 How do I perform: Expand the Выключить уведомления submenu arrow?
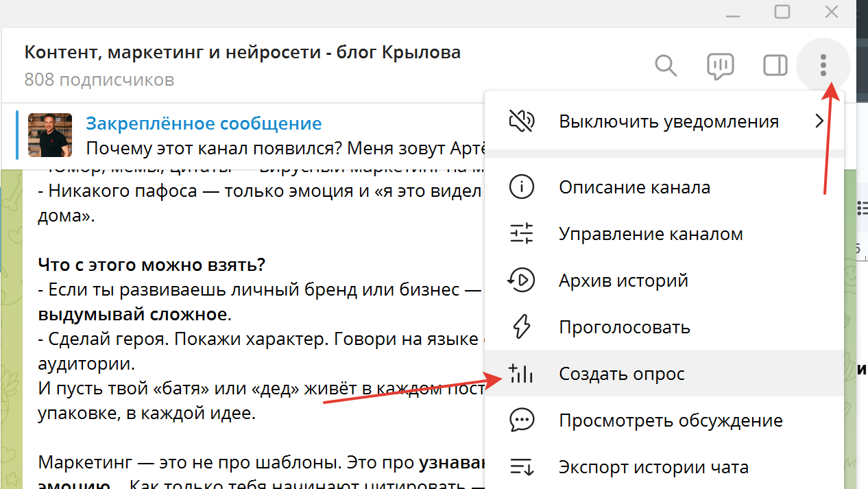[819, 121]
